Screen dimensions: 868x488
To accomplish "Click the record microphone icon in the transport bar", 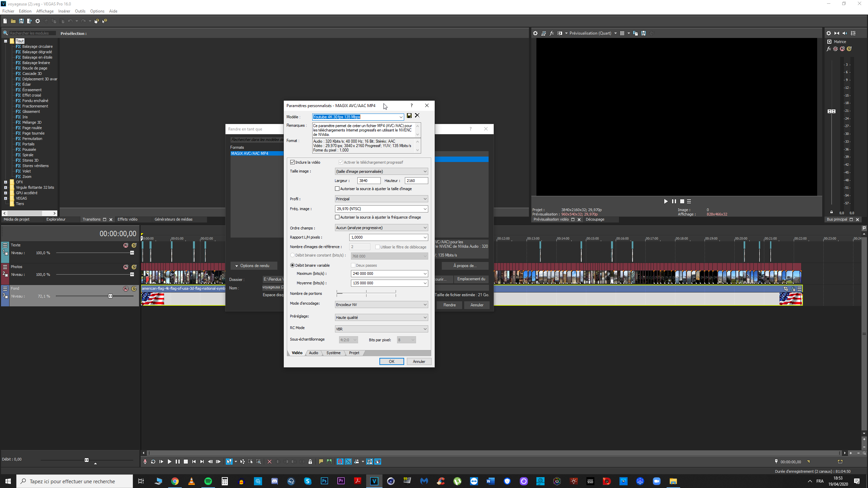I will (x=145, y=462).
